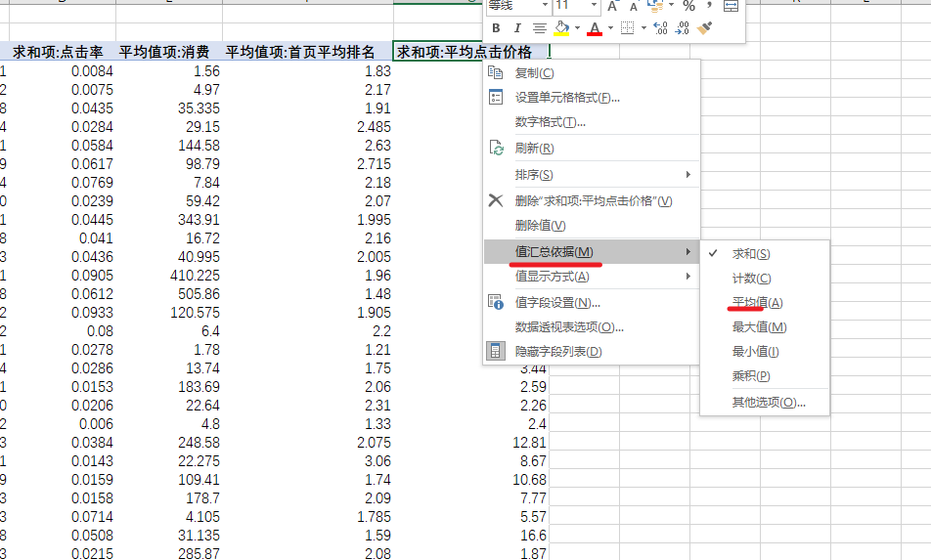This screenshot has width=931, height=560.
Task: Click the percent style icon
Action: [688, 6]
